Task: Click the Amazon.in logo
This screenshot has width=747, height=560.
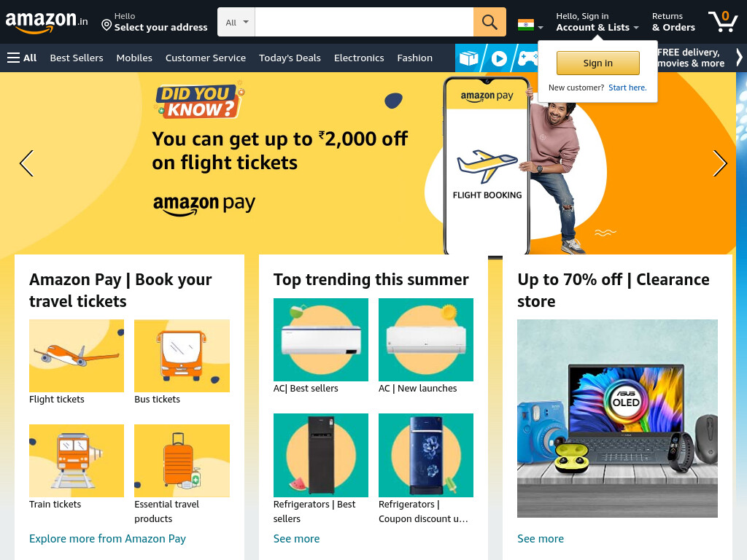Action: [47, 22]
